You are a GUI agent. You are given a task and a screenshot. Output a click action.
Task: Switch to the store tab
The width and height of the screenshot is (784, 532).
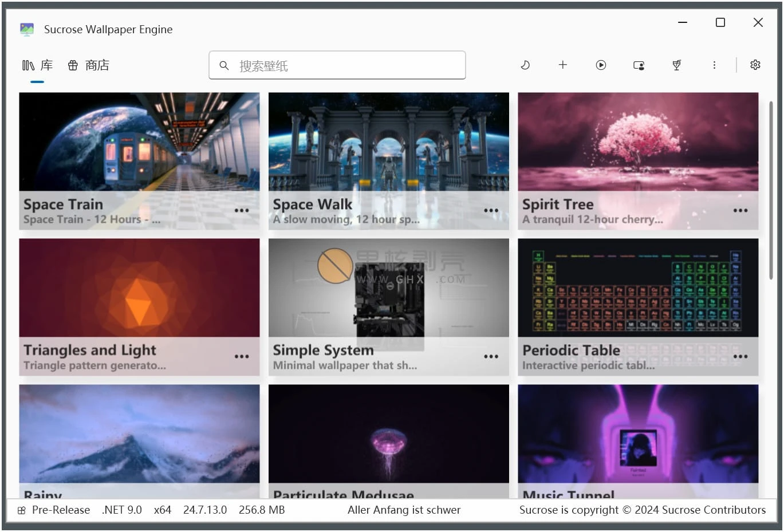coord(88,65)
